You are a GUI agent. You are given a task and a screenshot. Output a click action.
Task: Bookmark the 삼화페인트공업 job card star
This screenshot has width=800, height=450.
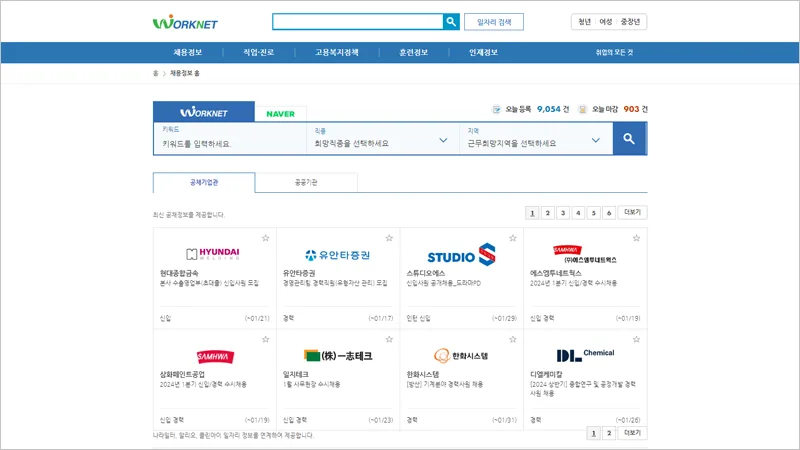[265, 339]
